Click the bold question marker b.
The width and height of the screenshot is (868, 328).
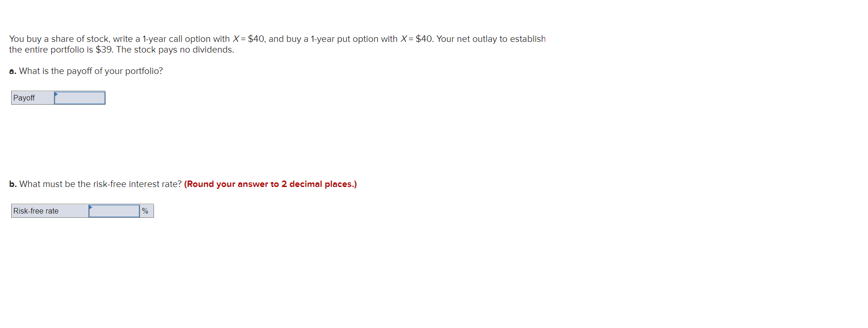(12, 184)
